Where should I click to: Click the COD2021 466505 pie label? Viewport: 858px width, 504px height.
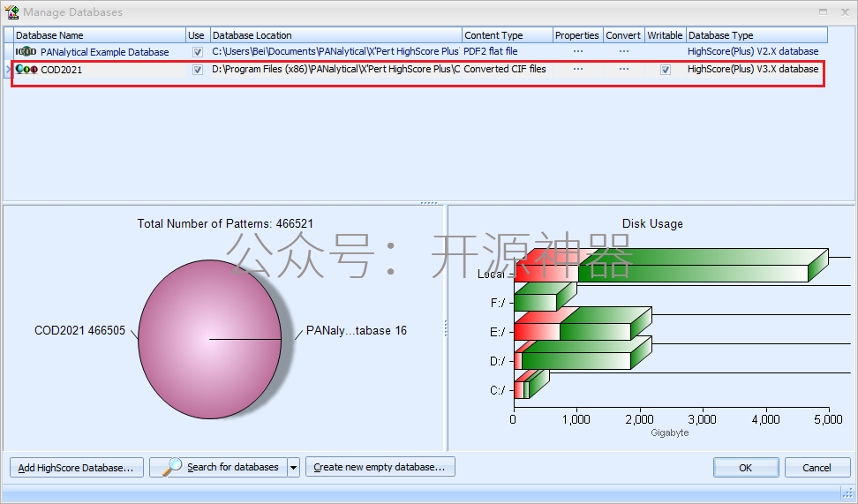[x=80, y=330]
